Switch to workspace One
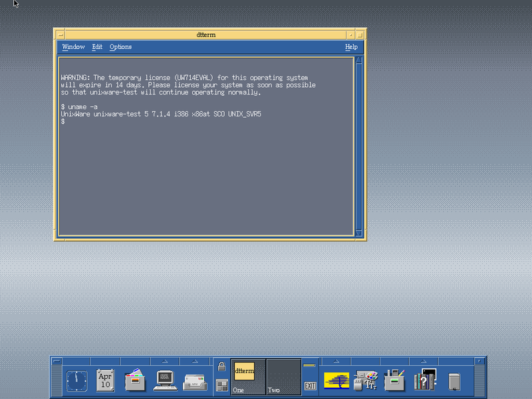Screen dimensions: 532x399 click(248, 377)
